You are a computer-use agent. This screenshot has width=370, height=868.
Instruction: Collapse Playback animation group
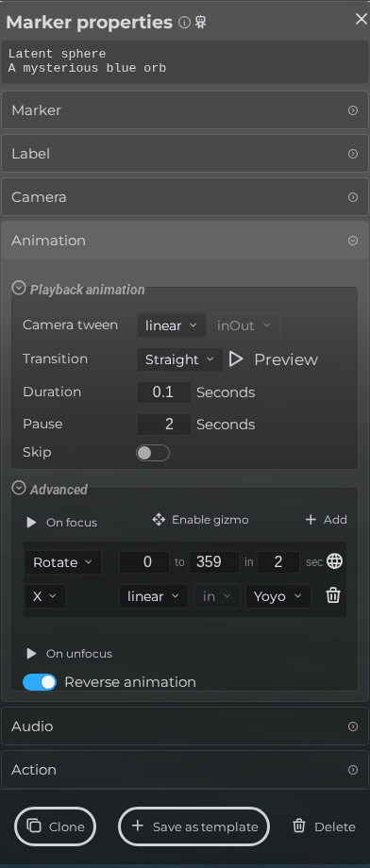pos(19,289)
